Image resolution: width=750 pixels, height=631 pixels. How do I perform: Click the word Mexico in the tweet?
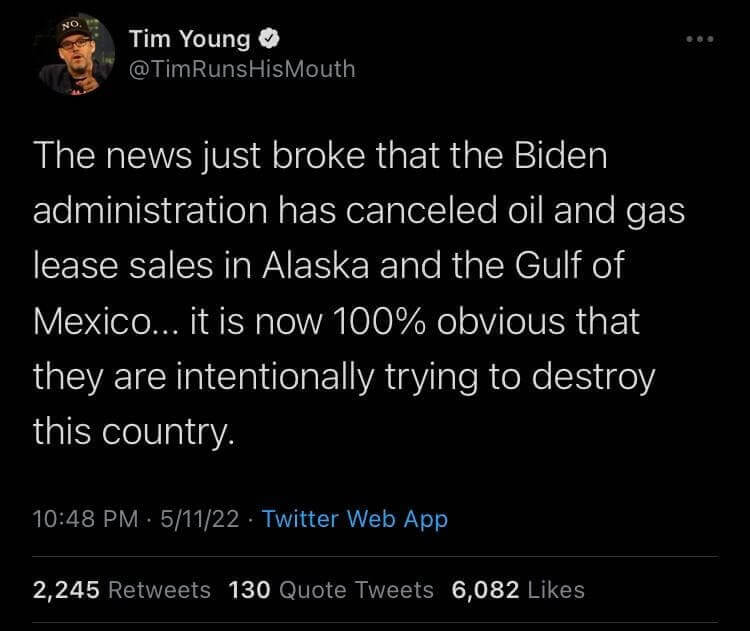(x=84, y=323)
